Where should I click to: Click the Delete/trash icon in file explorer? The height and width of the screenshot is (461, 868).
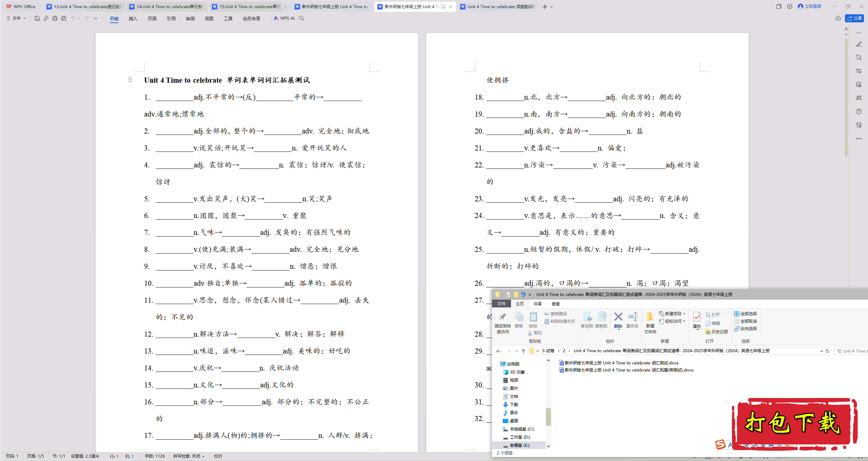pyautogui.click(x=618, y=320)
